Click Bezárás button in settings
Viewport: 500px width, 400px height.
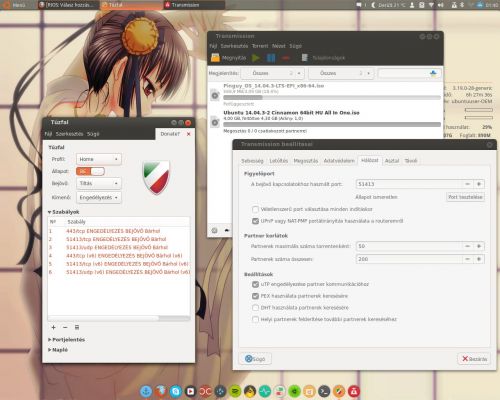[x=474, y=359]
